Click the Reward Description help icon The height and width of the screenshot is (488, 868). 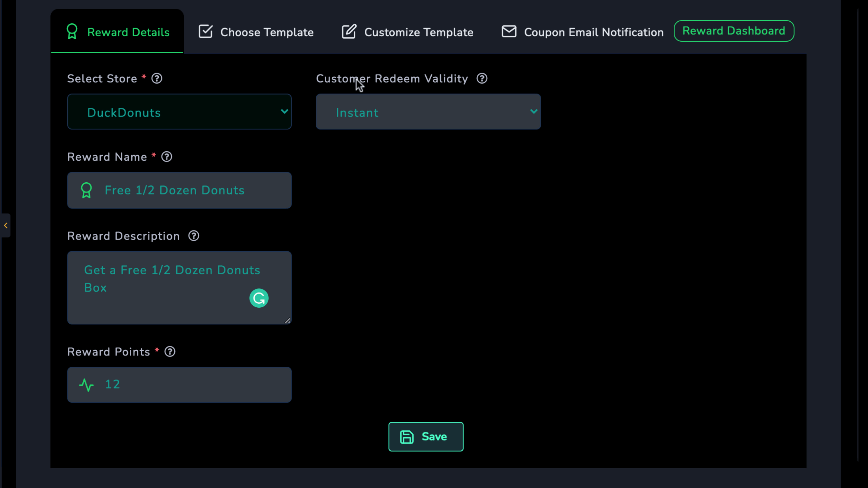[x=194, y=236]
